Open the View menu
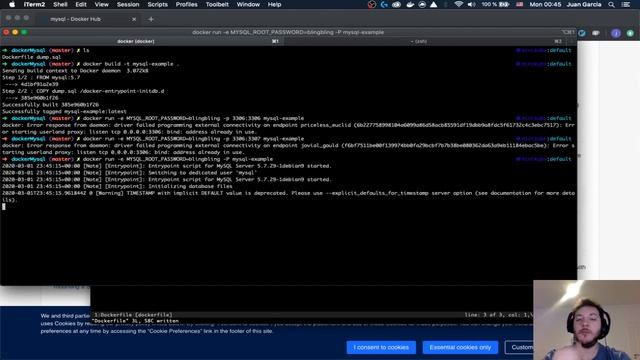The image size is (640, 360). pyautogui.click(x=102, y=4)
